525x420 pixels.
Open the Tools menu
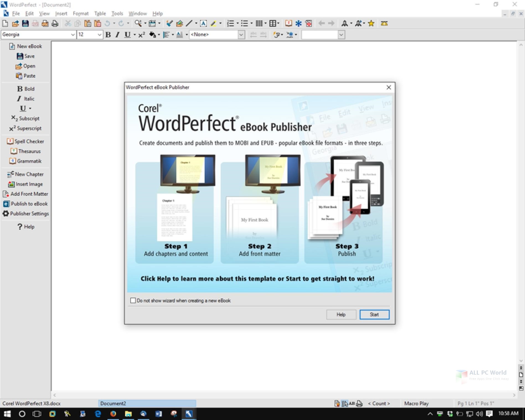117,13
